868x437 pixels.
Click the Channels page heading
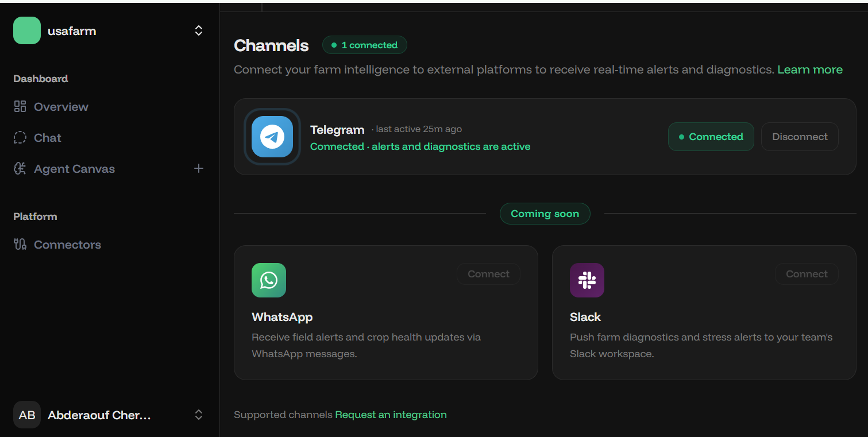click(x=271, y=45)
